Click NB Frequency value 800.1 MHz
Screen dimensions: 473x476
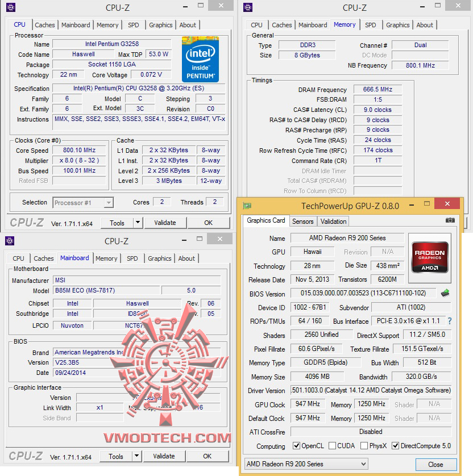(420, 65)
